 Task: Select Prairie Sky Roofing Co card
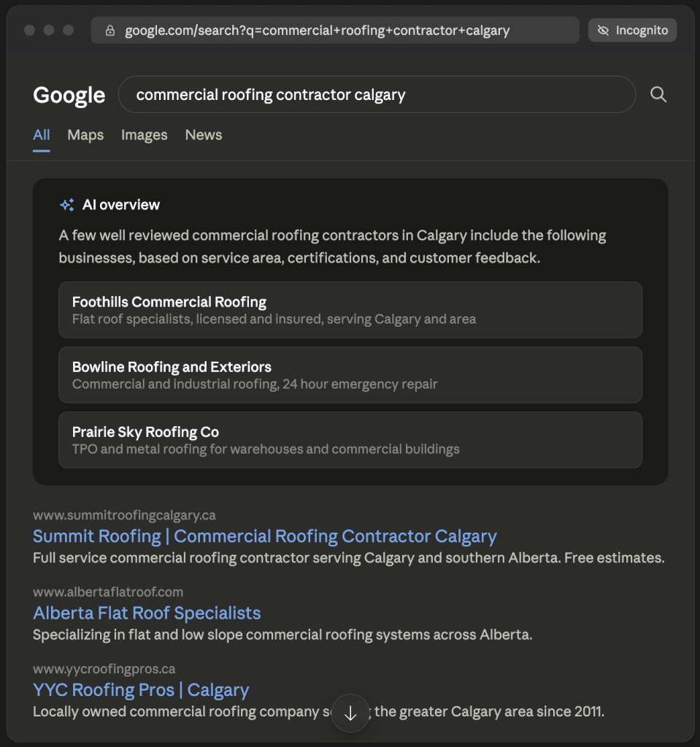(x=350, y=440)
